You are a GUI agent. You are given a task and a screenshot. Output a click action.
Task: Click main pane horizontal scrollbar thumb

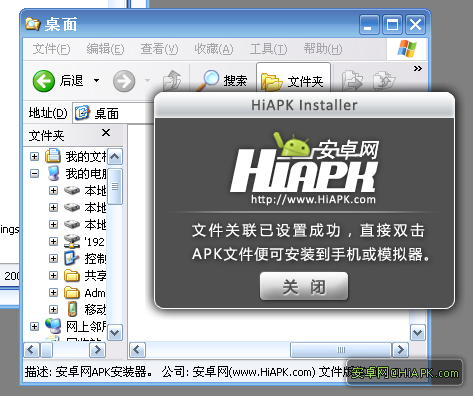click(x=341, y=350)
